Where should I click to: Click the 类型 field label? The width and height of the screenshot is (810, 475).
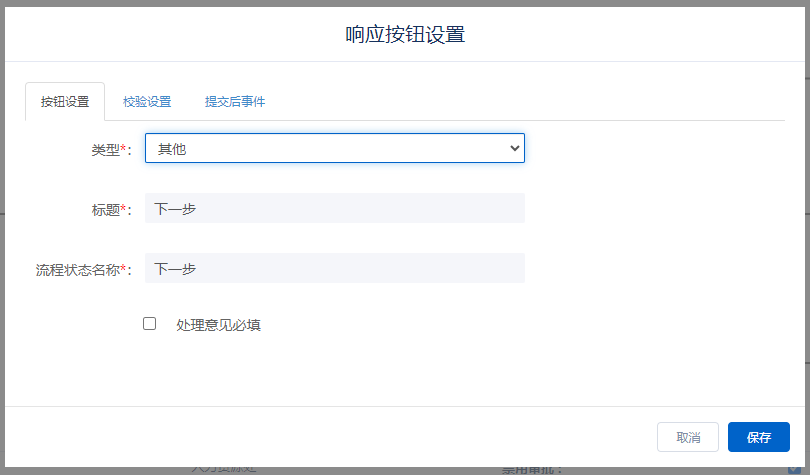coord(104,149)
